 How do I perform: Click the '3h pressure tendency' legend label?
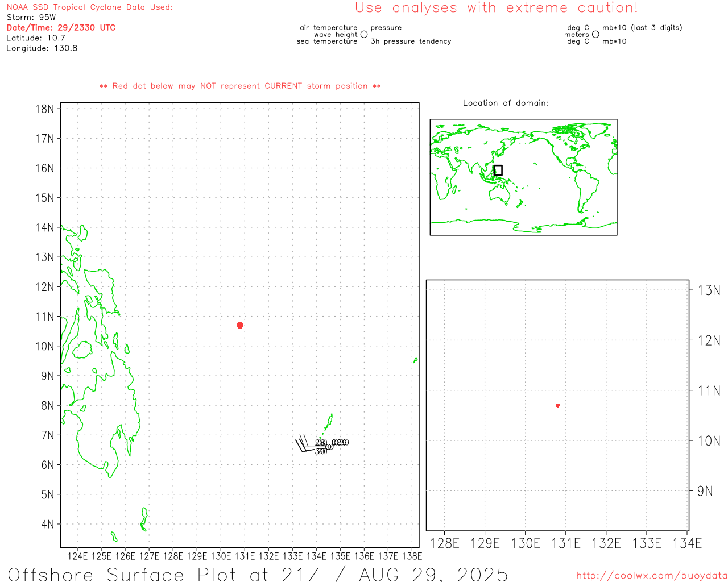click(411, 41)
